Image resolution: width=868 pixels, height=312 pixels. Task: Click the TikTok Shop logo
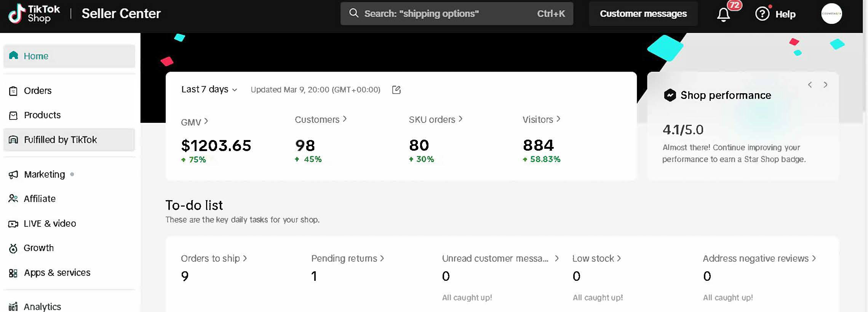pos(34,14)
